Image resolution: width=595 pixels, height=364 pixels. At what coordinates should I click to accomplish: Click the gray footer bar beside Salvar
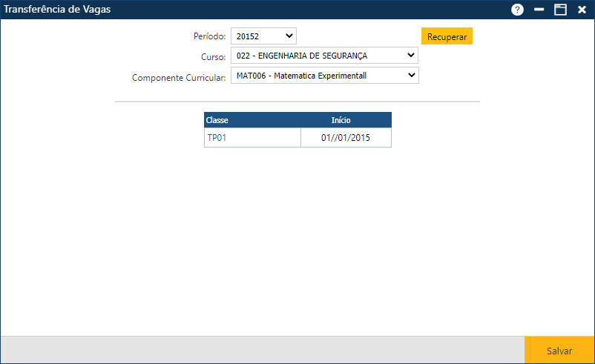click(x=260, y=350)
